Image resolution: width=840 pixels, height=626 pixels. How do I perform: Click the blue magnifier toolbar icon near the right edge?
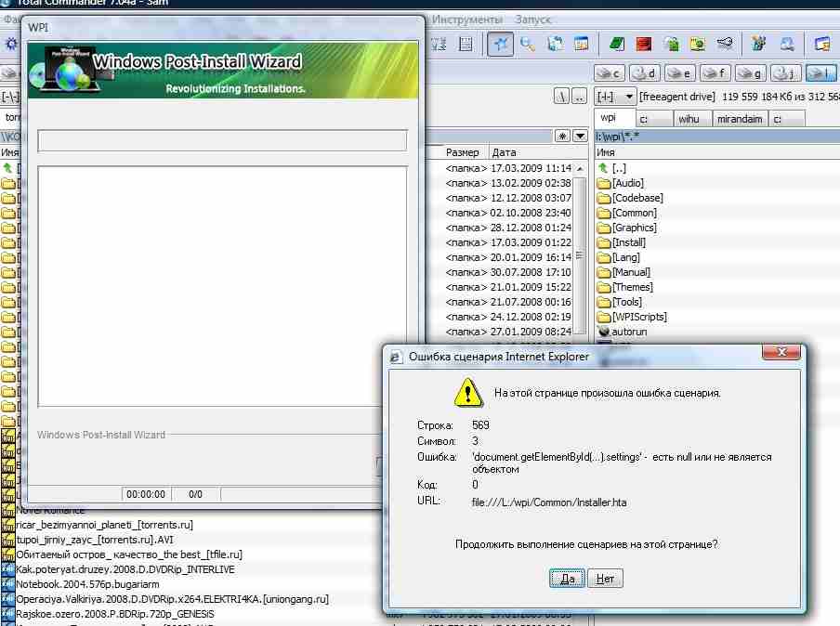click(787, 44)
